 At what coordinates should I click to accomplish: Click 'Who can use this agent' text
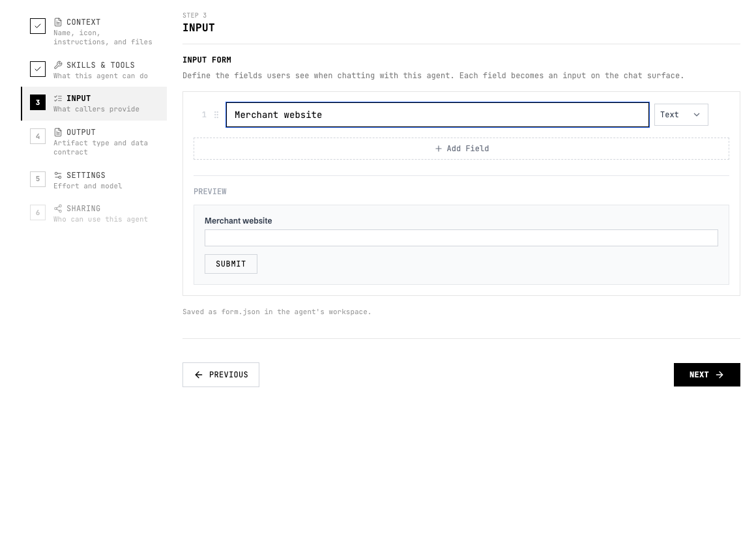101,220
